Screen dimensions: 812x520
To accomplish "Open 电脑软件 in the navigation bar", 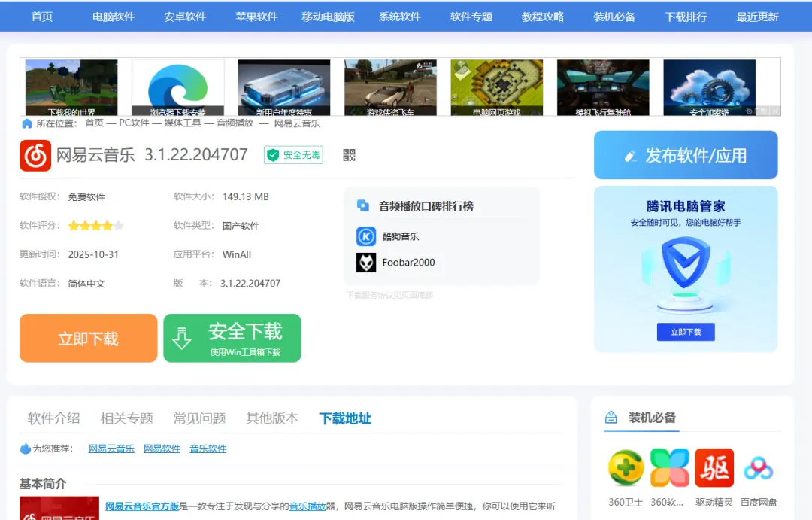I will [114, 17].
